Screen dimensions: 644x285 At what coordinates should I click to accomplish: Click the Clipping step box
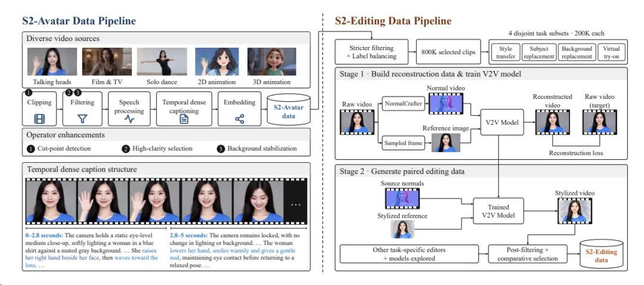(x=39, y=109)
